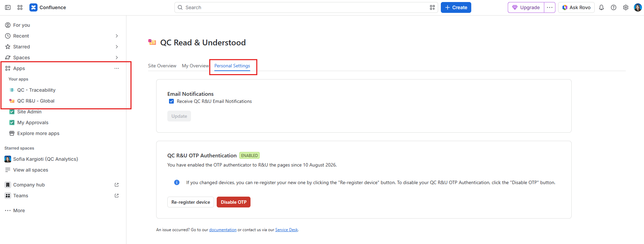Open Company hub external link icon
Screen dimensions: 644x244
117,185
